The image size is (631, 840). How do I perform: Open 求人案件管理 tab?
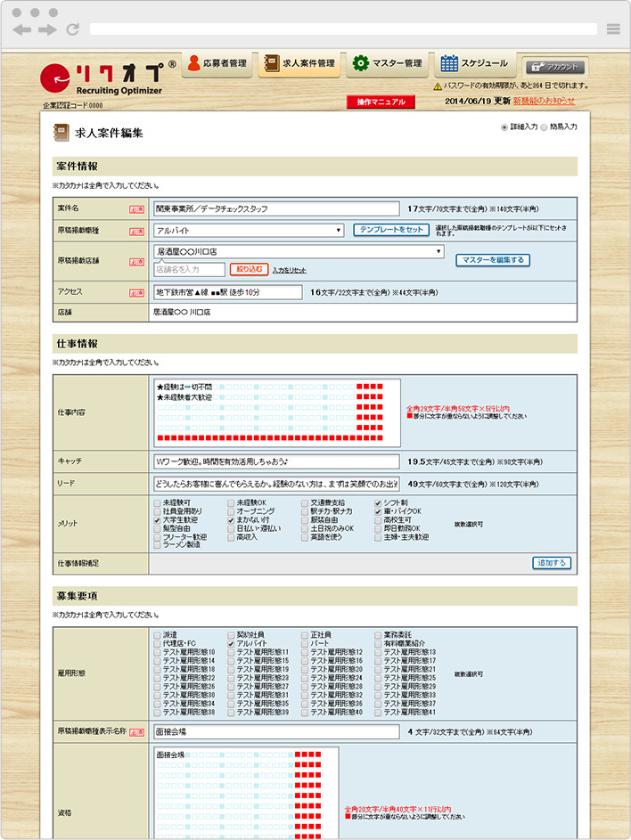(299, 64)
